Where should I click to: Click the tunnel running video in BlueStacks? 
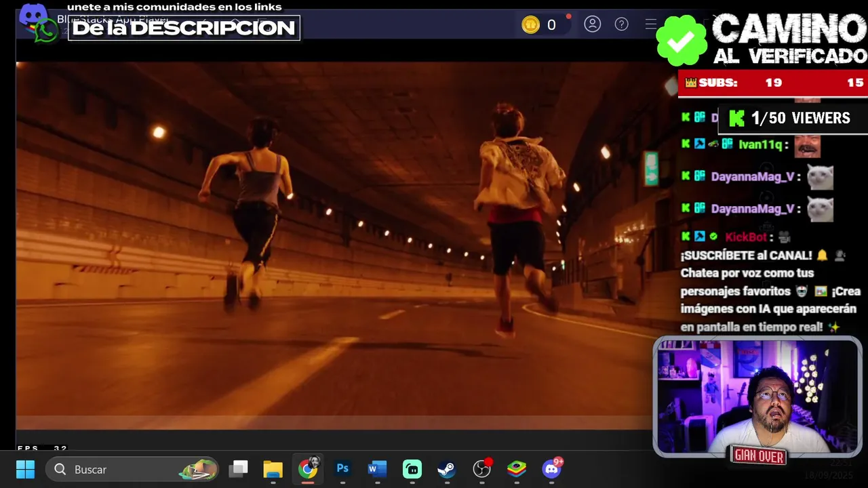click(334, 245)
